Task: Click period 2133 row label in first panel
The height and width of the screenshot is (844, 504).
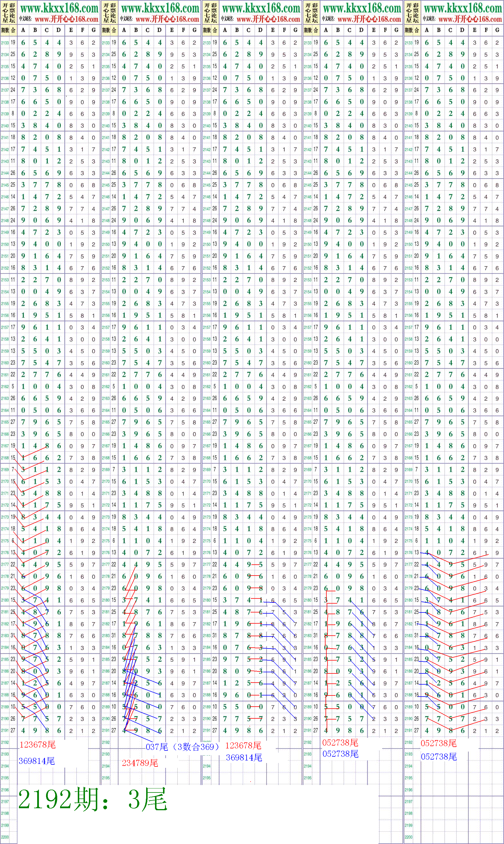Action: pos(5,43)
